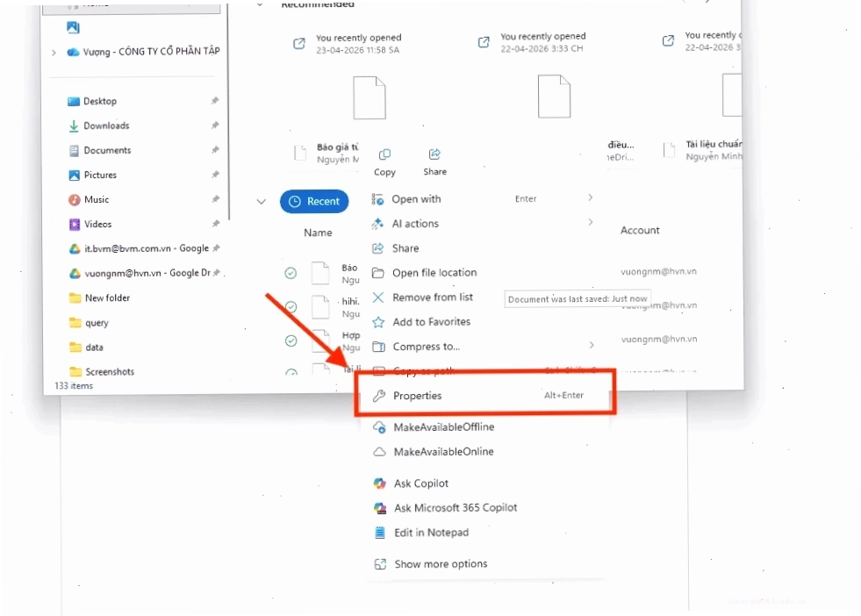861x616 pixels.
Task: Unpin Downloads using its pin icon
Action: pyautogui.click(x=215, y=125)
